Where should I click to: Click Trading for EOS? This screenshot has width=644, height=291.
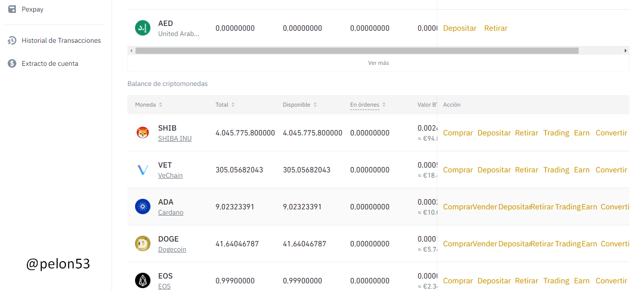pyautogui.click(x=556, y=281)
